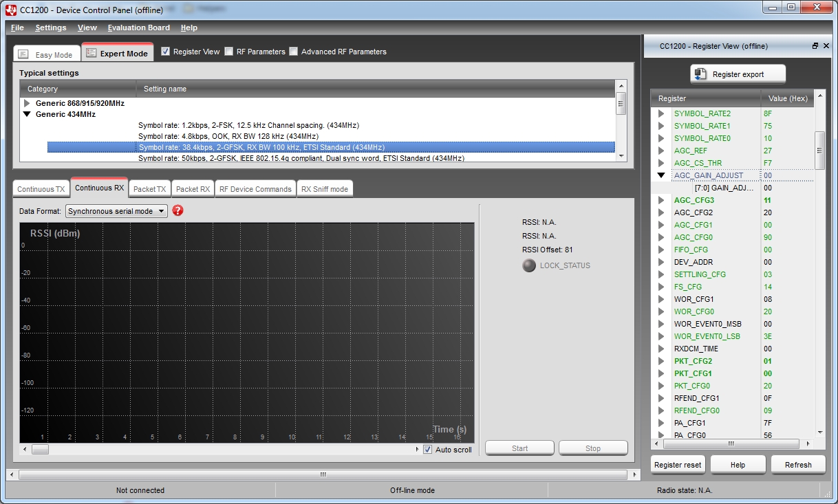
Task: Close the Register View panel
Action: (x=826, y=46)
